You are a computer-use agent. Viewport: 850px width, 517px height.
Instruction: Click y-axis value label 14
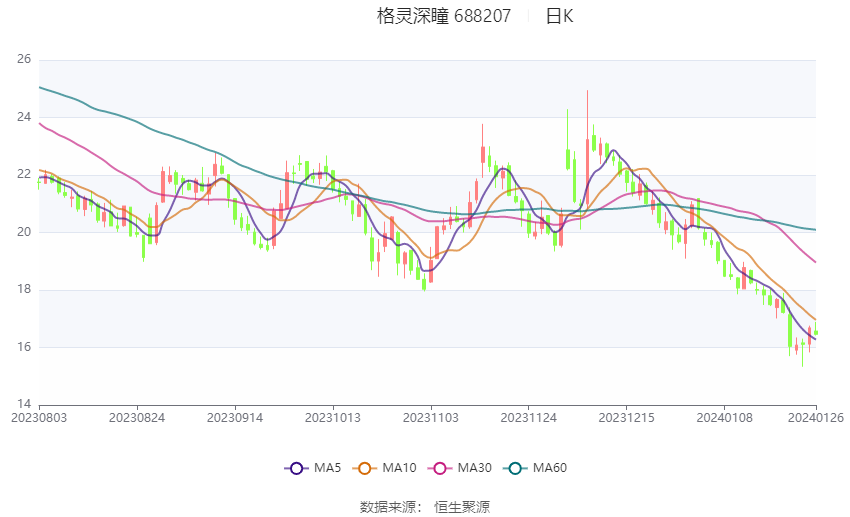pyautogui.click(x=24, y=404)
